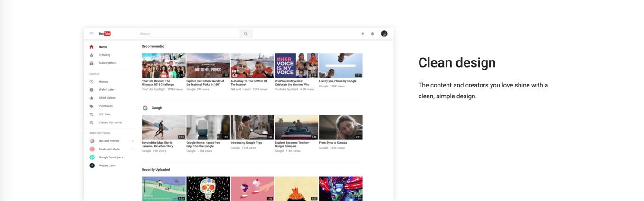This screenshot has width=644, height=201.
Task: Open the Student Becomes Teacher car thumbnail
Action: click(x=296, y=127)
